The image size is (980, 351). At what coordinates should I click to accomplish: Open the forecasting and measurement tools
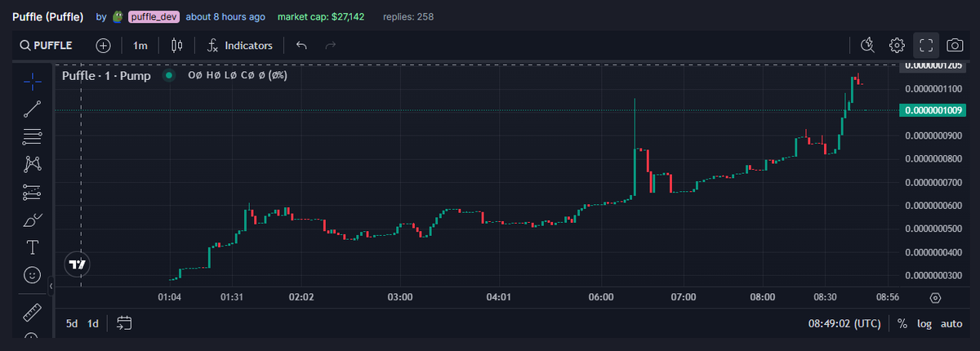(x=32, y=192)
